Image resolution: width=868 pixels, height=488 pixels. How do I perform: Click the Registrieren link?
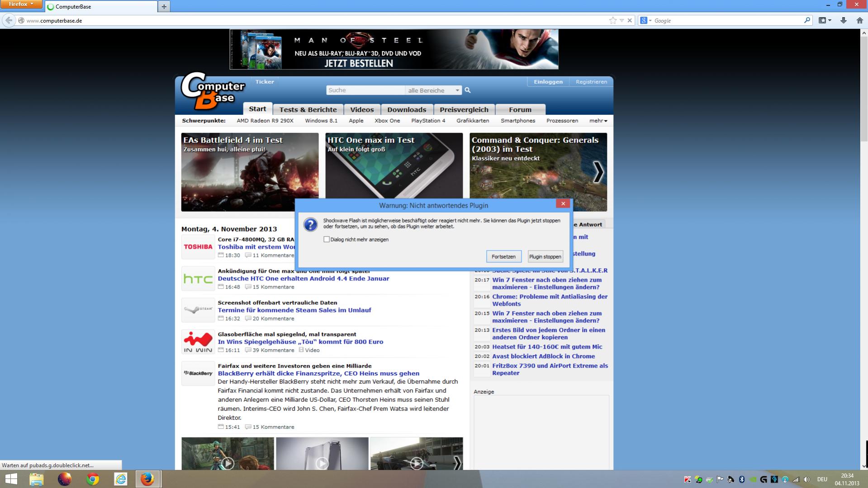click(591, 82)
